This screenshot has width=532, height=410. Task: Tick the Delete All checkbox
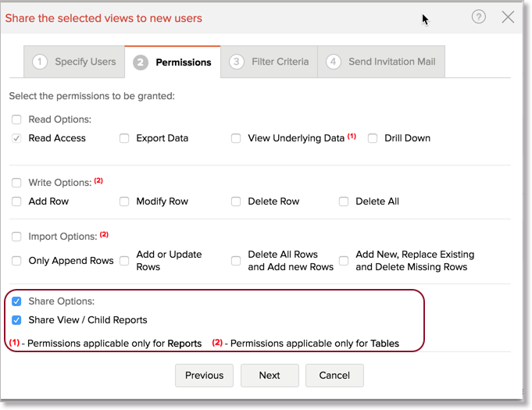(344, 201)
